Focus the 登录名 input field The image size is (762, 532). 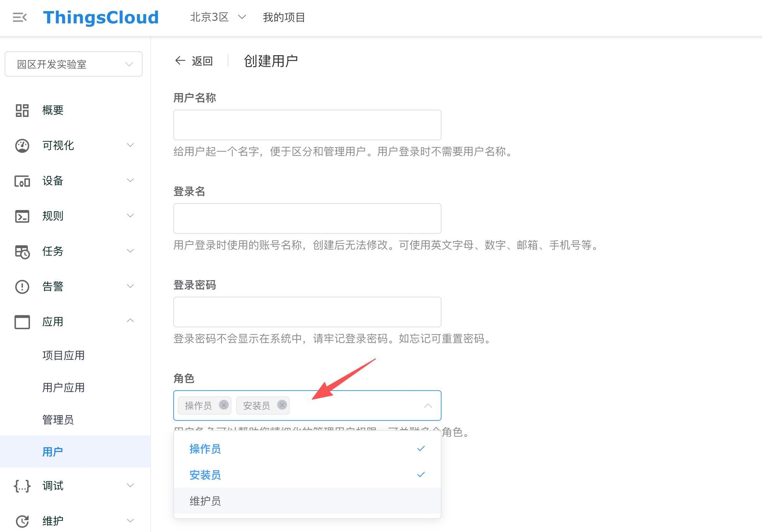point(307,218)
